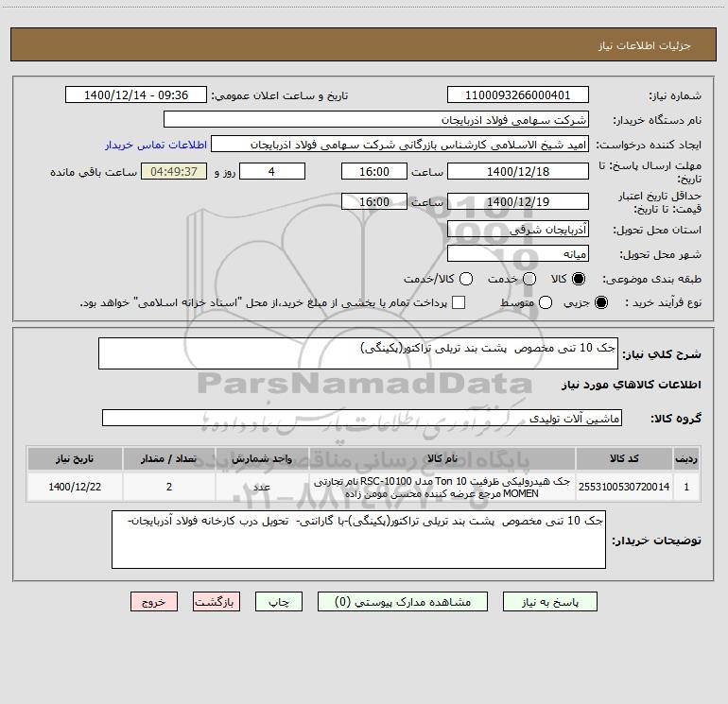Click the price validity date 1400/12/19

pyautogui.click(x=518, y=201)
